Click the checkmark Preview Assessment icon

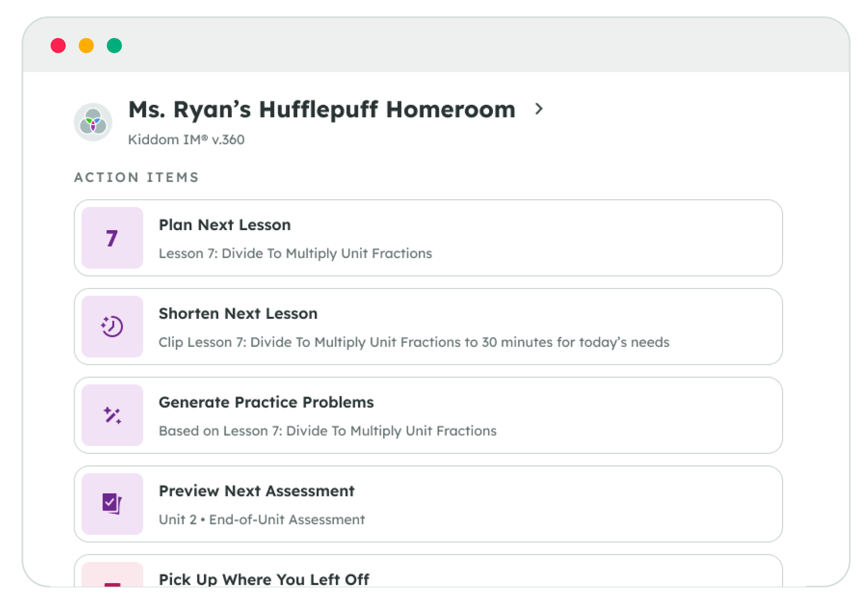(x=112, y=504)
